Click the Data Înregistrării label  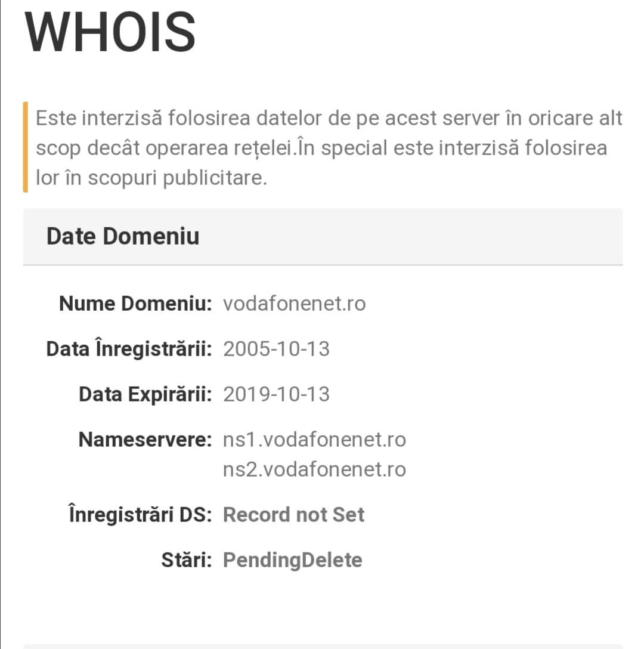click(129, 349)
